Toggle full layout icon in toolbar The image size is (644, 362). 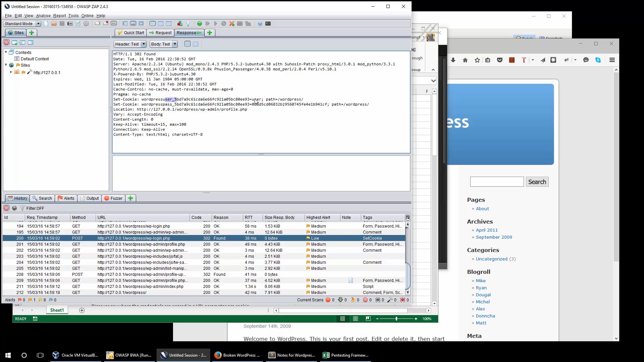pos(141,23)
